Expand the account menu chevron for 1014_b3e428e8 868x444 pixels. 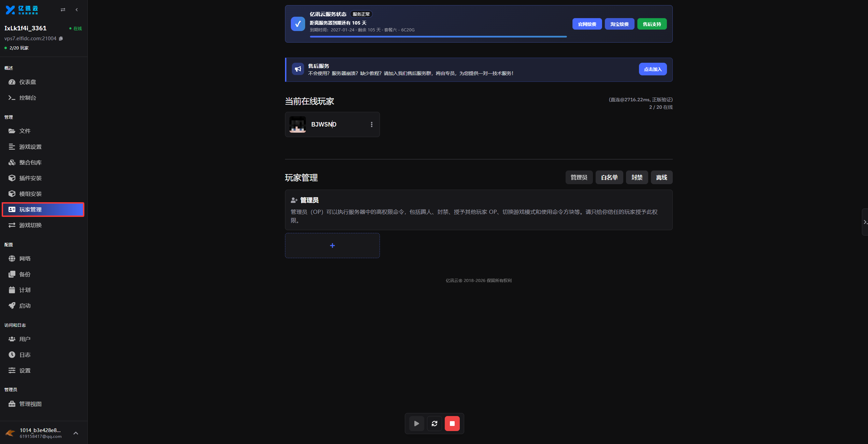(76, 433)
